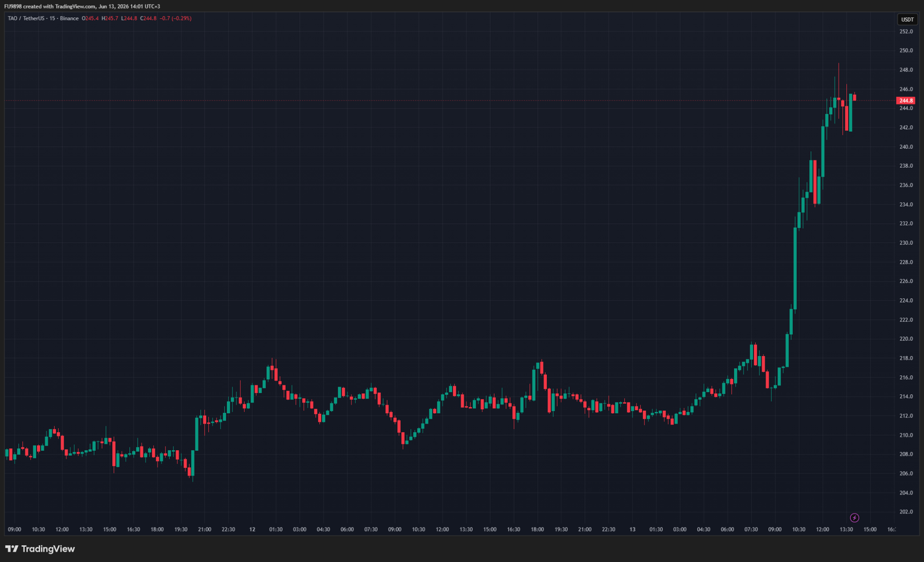Click the 224.0 price axis label
924x562 pixels.
906,301
